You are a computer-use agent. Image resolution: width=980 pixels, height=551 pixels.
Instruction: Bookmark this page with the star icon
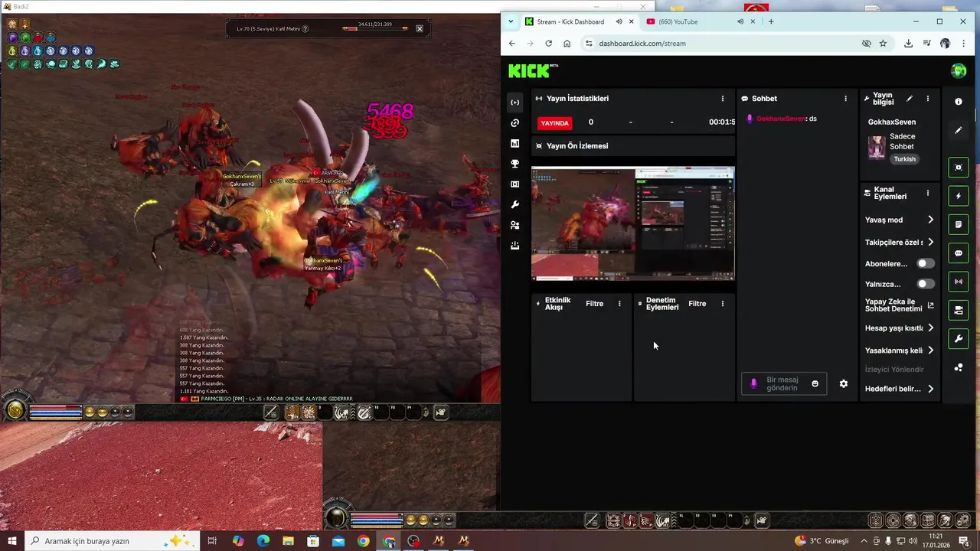pos(883,44)
